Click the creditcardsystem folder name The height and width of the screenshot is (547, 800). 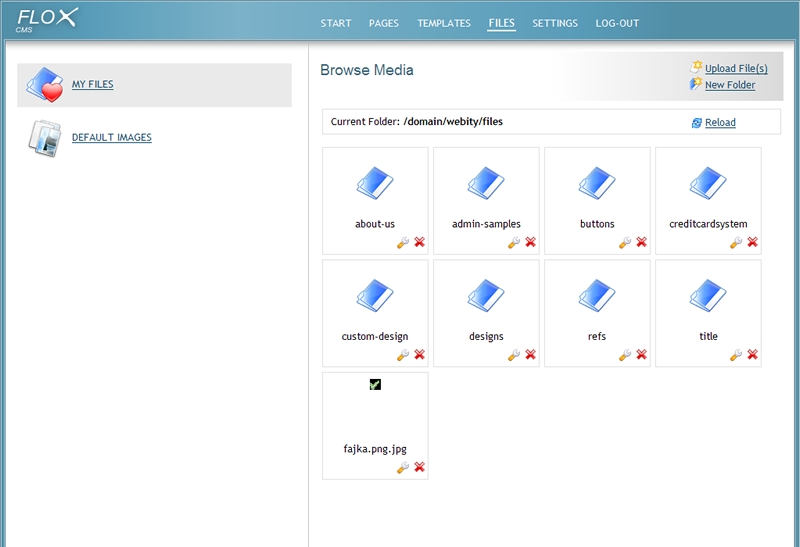[x=708, y=224]
